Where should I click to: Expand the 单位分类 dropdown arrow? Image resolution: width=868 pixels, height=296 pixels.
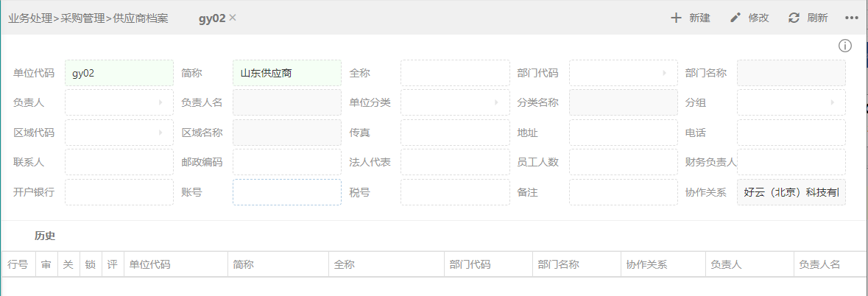point(496,102)
